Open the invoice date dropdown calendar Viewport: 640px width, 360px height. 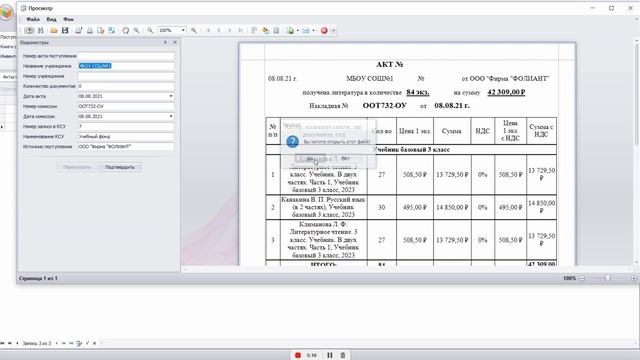(171, 116)
